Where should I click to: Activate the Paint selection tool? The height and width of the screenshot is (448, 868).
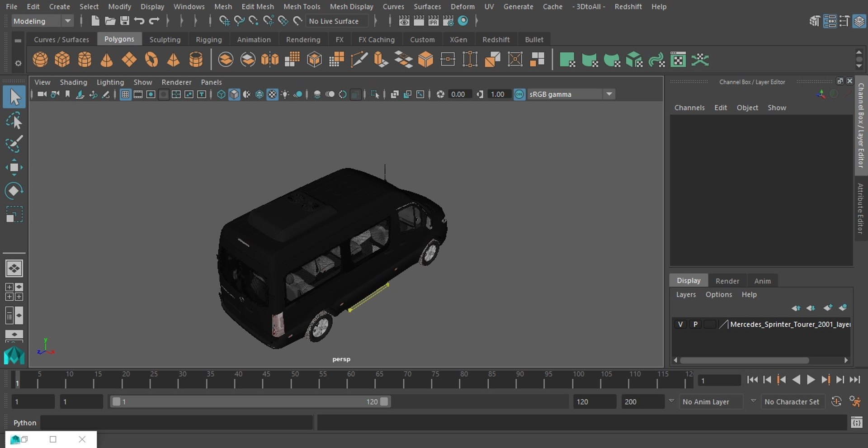point(14,144)
